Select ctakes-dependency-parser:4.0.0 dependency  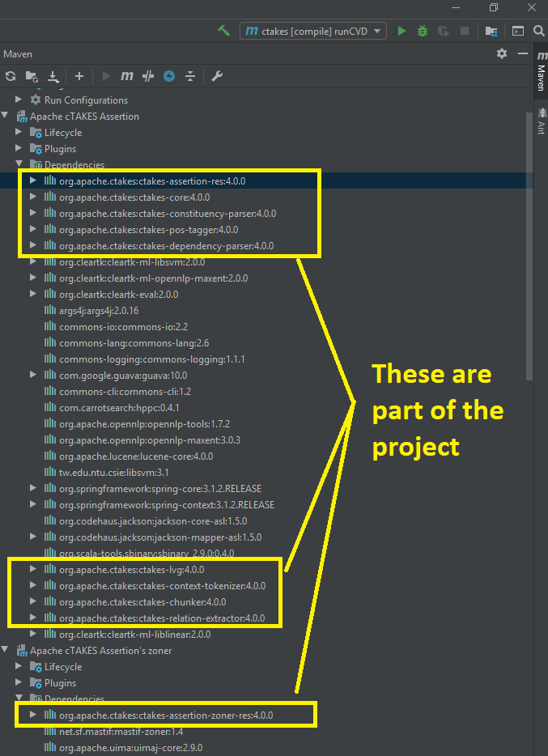coord(167,246)
